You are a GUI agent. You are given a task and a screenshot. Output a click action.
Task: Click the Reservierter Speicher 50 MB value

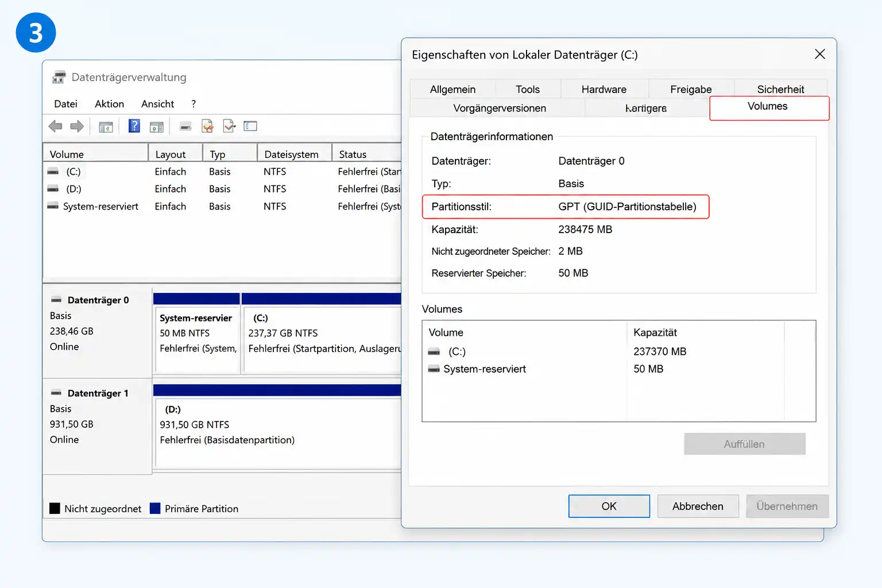pos(573,273)
